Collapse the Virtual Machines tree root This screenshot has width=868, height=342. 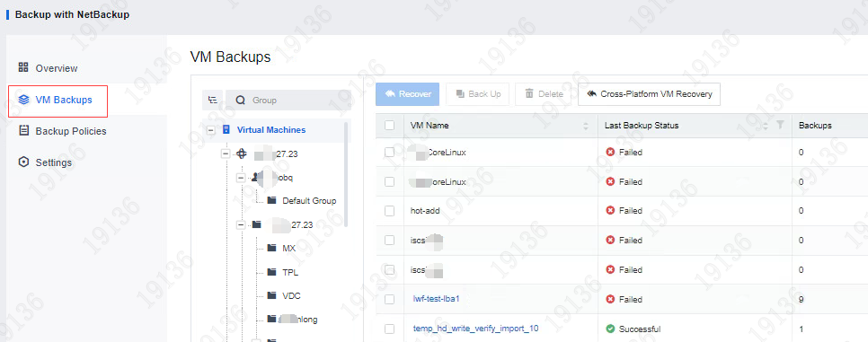tap(211, 130)
